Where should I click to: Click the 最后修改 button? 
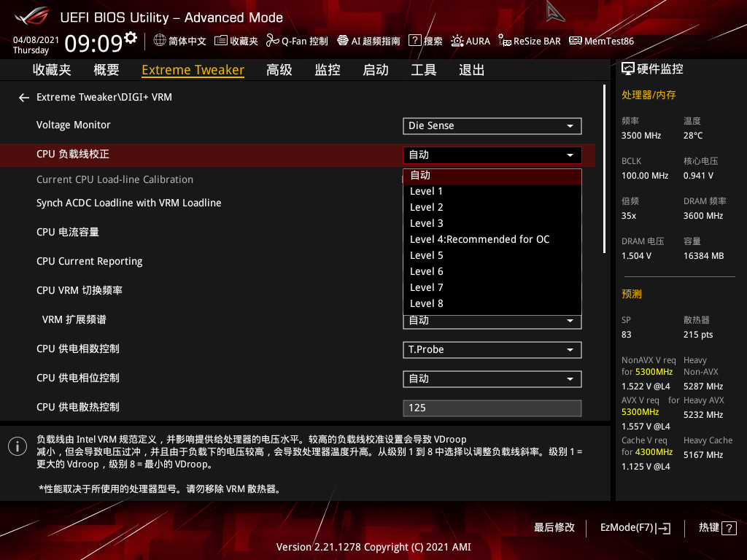tap(554, 527)
